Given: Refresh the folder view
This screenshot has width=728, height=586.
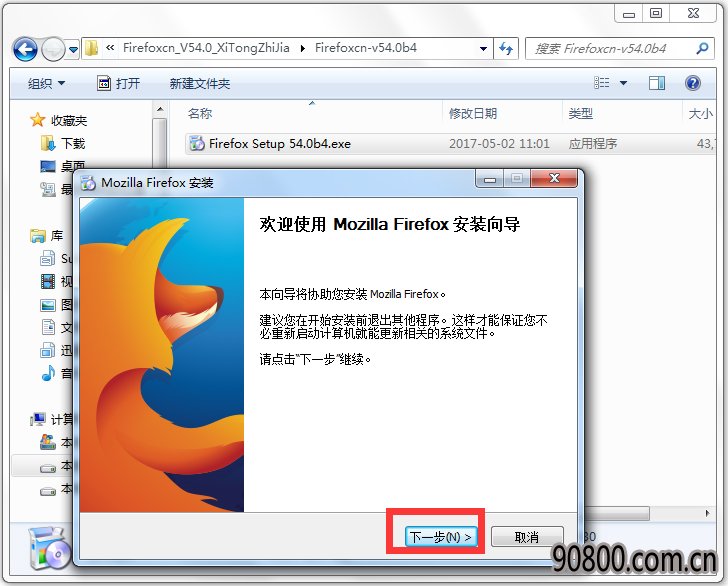Looking at the screenshot, I should 506,49.
